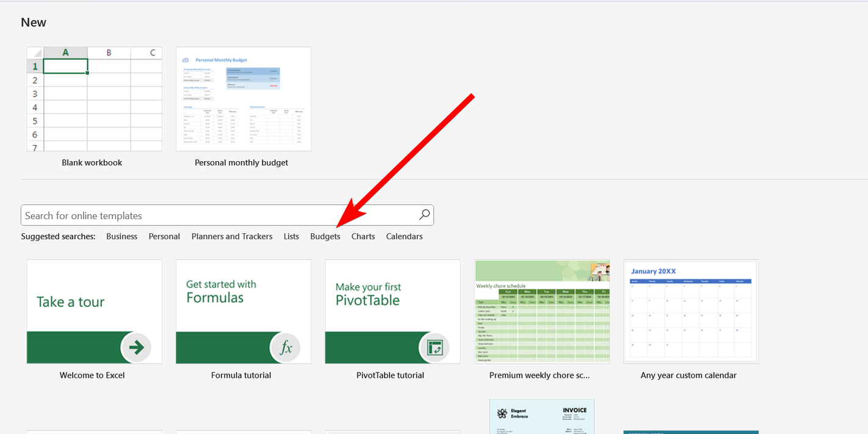This screenshot has width=868, height=434.
Task: Select the Charts suggested search
Action: [x=363, y=237]
